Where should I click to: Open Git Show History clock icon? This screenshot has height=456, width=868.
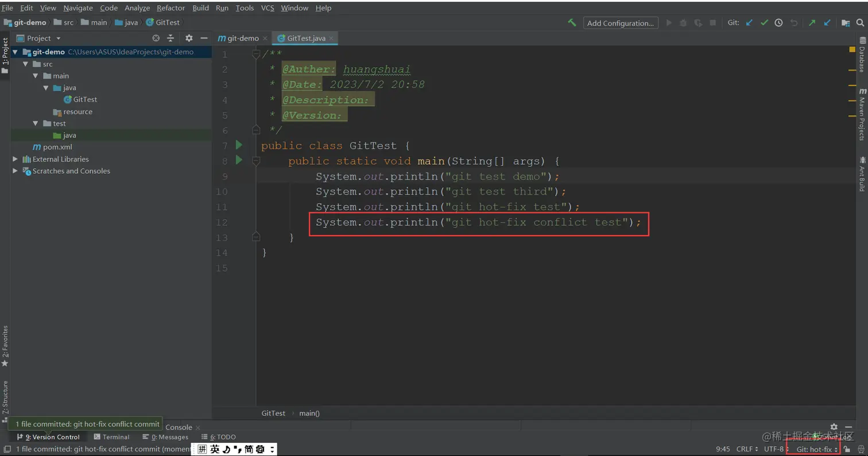coord(778,23)
